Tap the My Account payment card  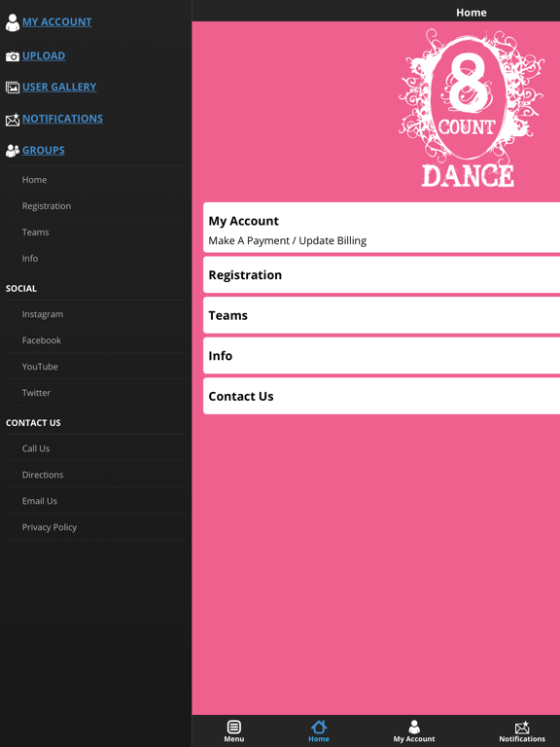pyautogui.click(x=381, y=228)
